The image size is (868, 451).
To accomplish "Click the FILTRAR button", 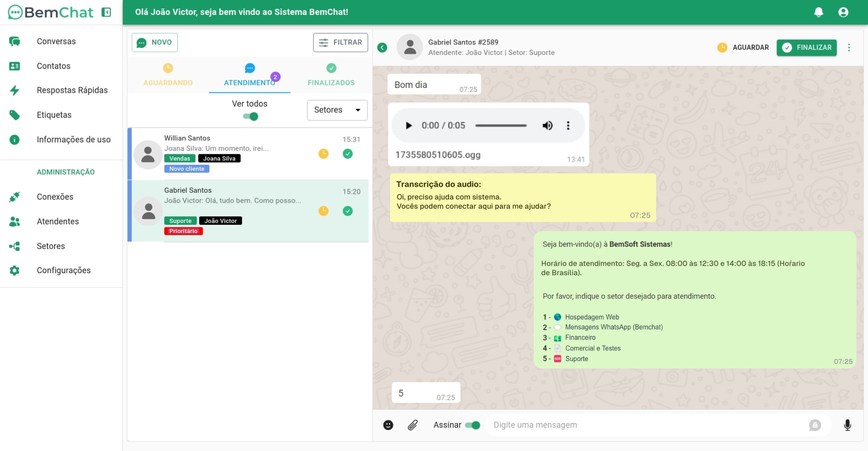I will (x=341, y=42).
